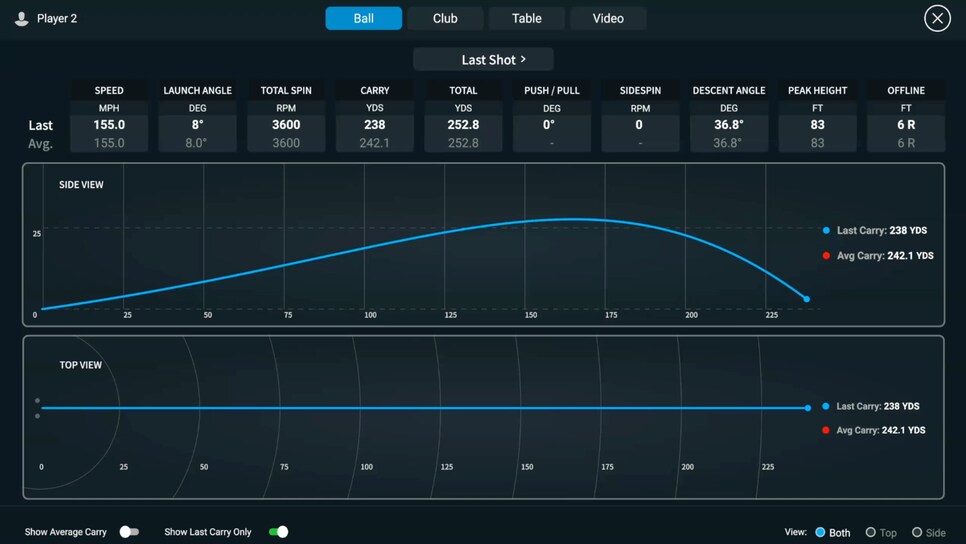Click the DESCENT ANGLE column header
The height and width of the screenshot is (544, 966).
(x=729, y=91)
